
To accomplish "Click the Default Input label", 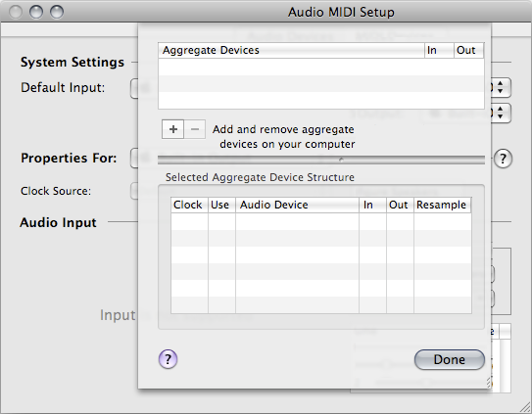I will pos(63,87).
